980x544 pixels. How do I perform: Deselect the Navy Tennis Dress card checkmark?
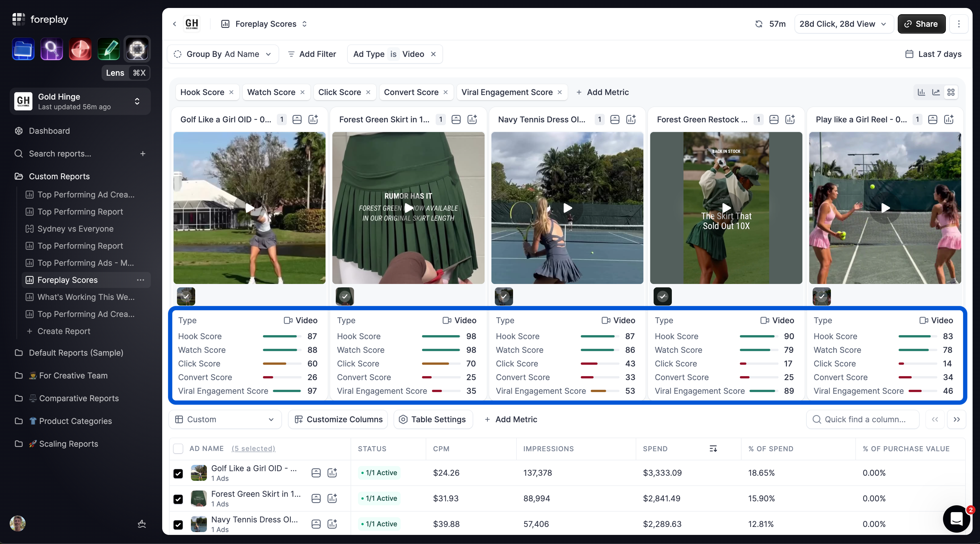504,296
